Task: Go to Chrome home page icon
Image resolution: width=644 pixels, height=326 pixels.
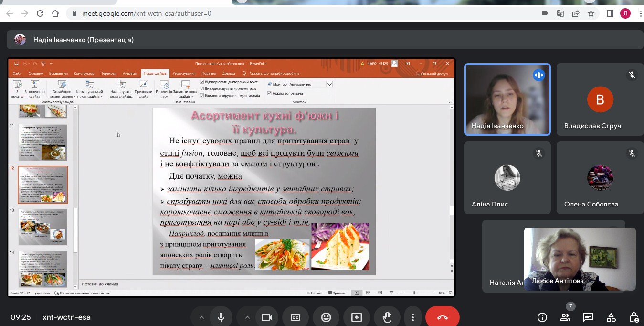Action: pos(56,13)
